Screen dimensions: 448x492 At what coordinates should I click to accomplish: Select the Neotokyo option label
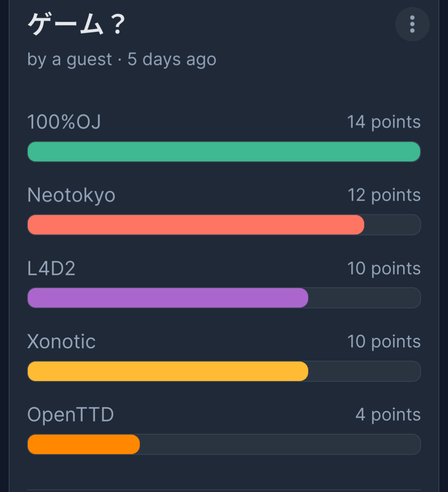coord(71,195)
